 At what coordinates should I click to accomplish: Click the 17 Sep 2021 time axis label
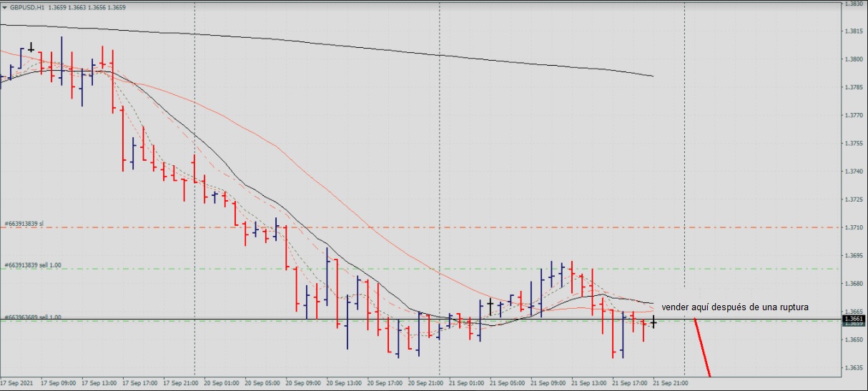(18, 383)
